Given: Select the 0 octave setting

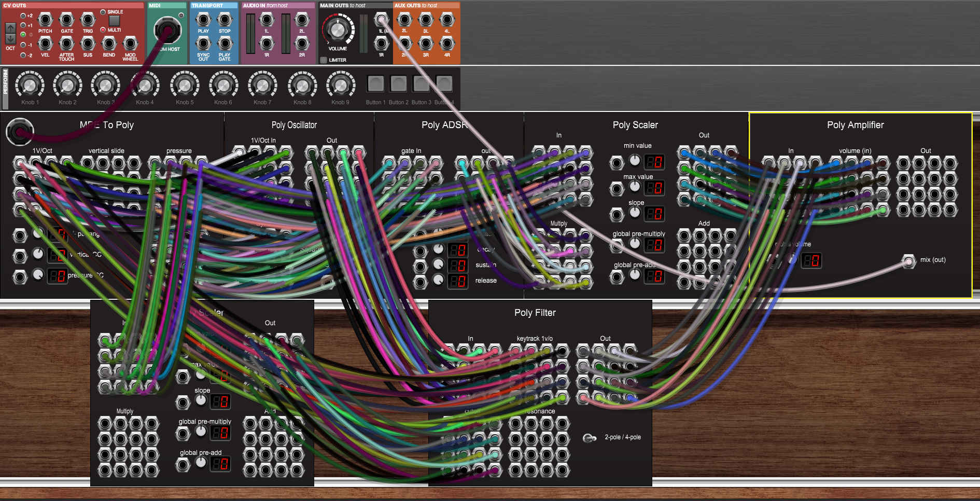Looking at the screenshot, I should [x=23, y=35].
